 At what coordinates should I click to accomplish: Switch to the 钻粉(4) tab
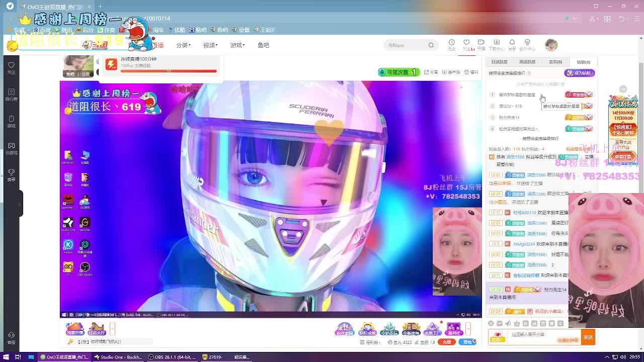583,62
